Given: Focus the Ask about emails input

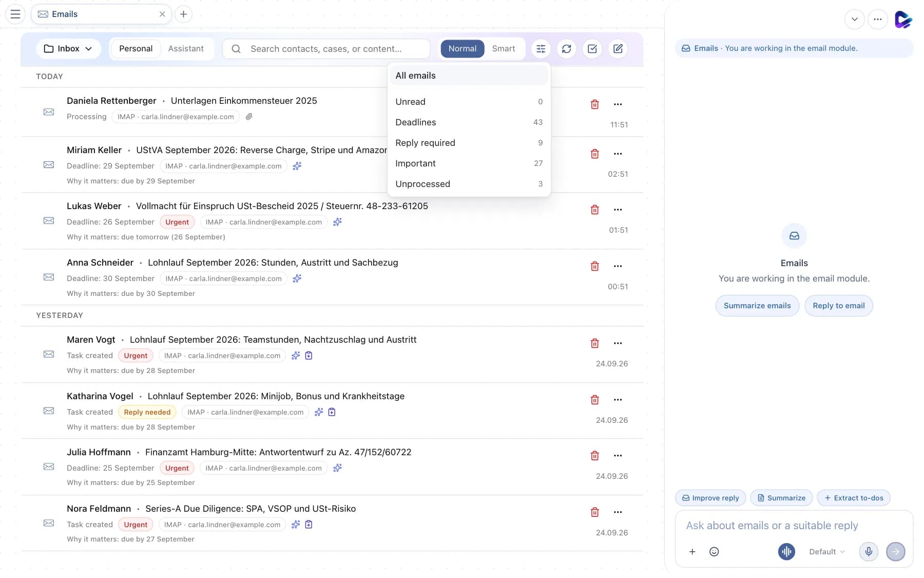Looking at the screenshot, I should pyautogui.click(x=793, y=526).
